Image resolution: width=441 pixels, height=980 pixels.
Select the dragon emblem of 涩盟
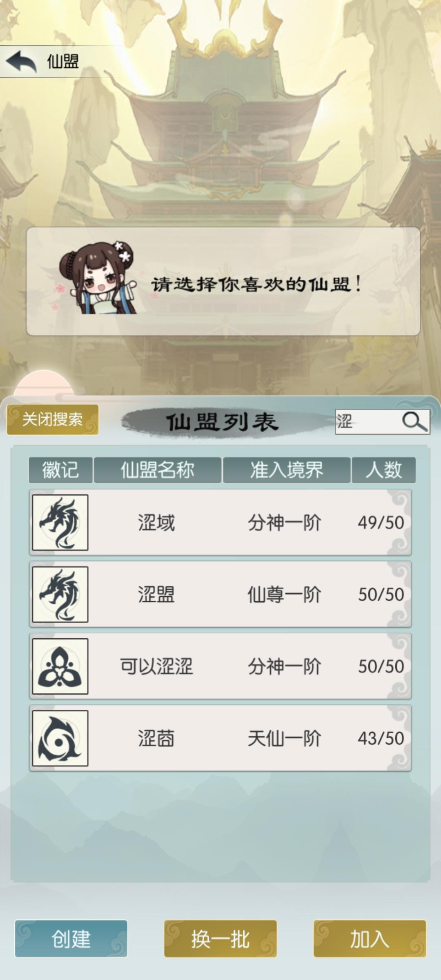tap(60, 594)
